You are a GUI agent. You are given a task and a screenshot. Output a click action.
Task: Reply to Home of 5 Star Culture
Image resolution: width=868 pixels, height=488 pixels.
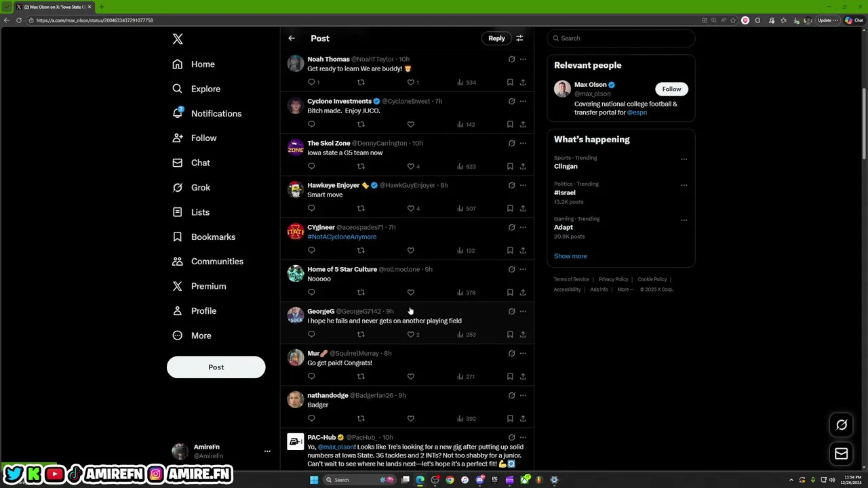tap(311, 293)
